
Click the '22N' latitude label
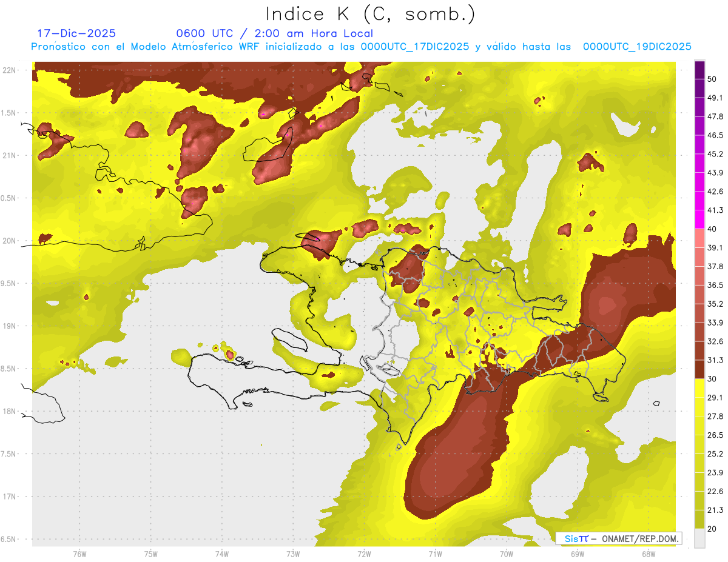pyautogui.click(x=10, y=70)
